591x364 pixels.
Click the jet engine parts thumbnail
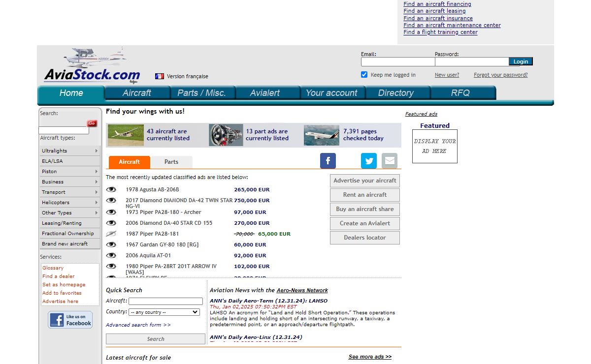(226, 135)
